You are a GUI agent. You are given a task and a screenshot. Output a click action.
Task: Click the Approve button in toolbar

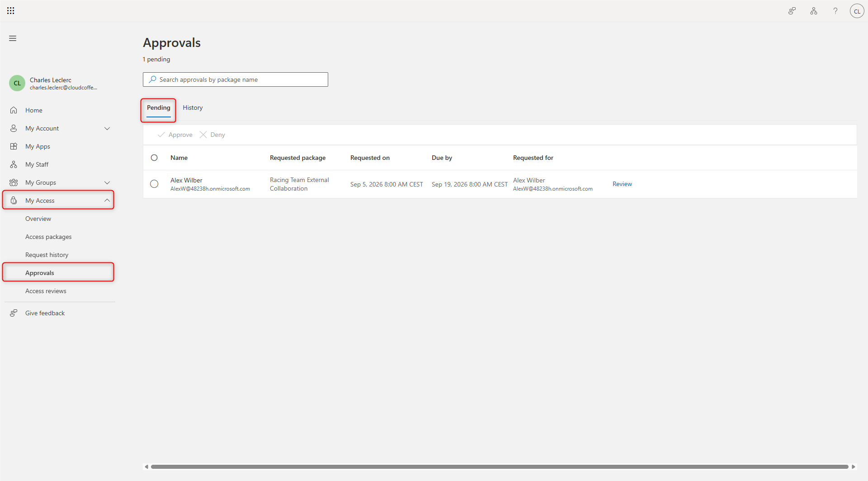point(175,135)
